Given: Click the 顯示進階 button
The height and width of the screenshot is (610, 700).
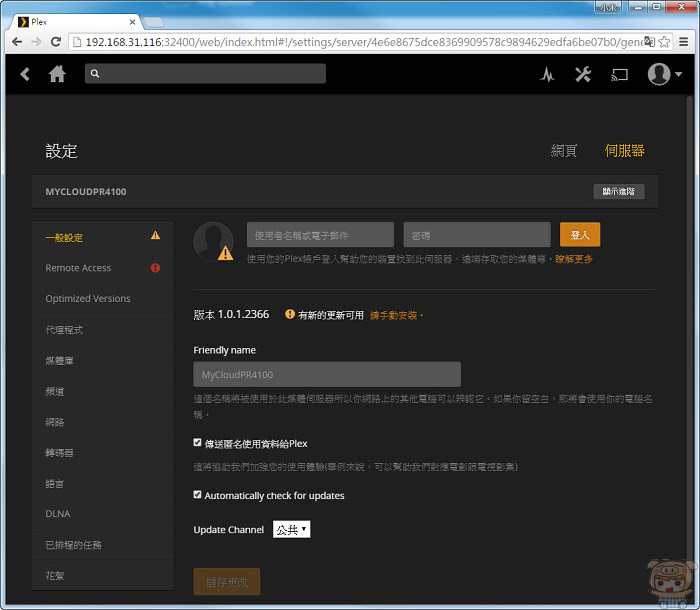Looking at the screenshot, I should [619, 192].
